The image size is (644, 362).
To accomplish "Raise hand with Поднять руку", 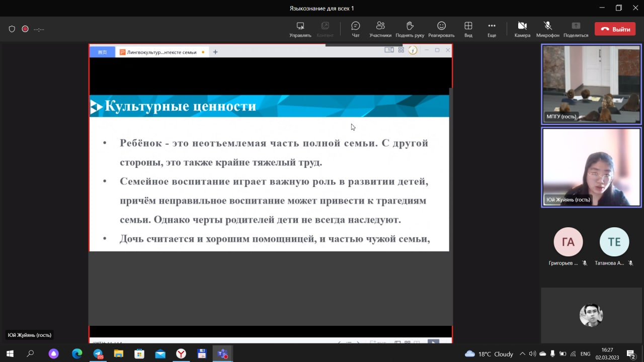I will click(410, 29).
